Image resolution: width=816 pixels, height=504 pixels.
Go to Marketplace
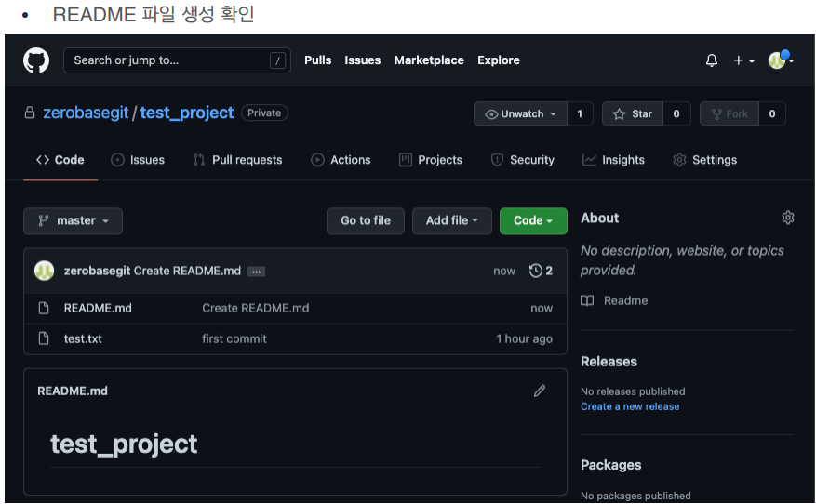click(x=429, y=60)
